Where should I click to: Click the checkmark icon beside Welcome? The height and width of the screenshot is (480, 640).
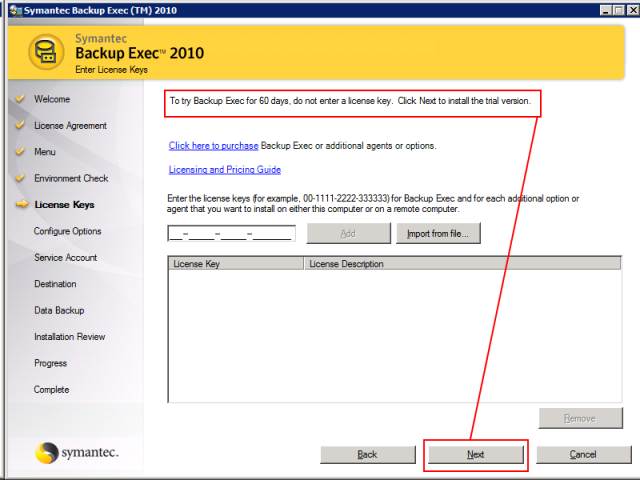point(20,99)
